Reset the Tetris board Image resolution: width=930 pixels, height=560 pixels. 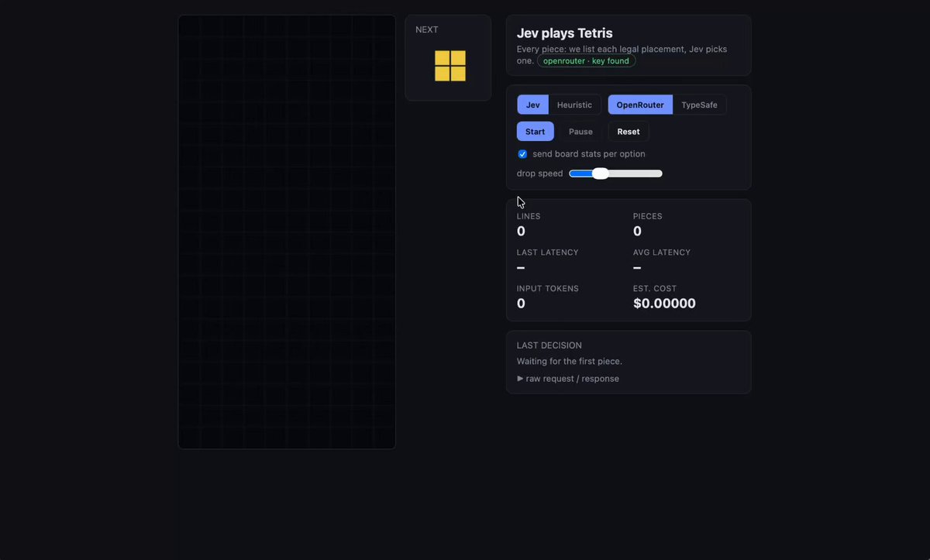pyautogui.click(x=629, y=132)
